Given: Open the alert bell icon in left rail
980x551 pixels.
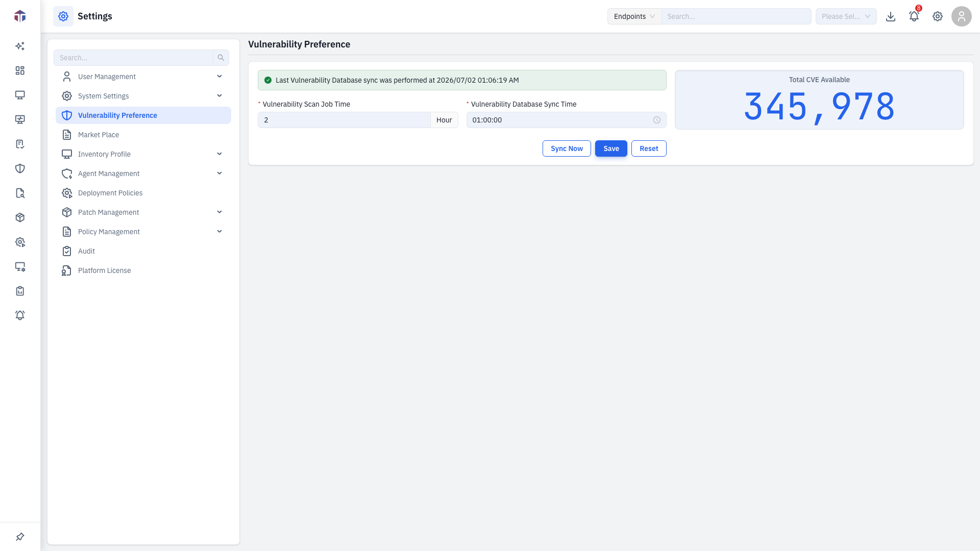Looking at the screenshot, I should (x=20, y=315).
